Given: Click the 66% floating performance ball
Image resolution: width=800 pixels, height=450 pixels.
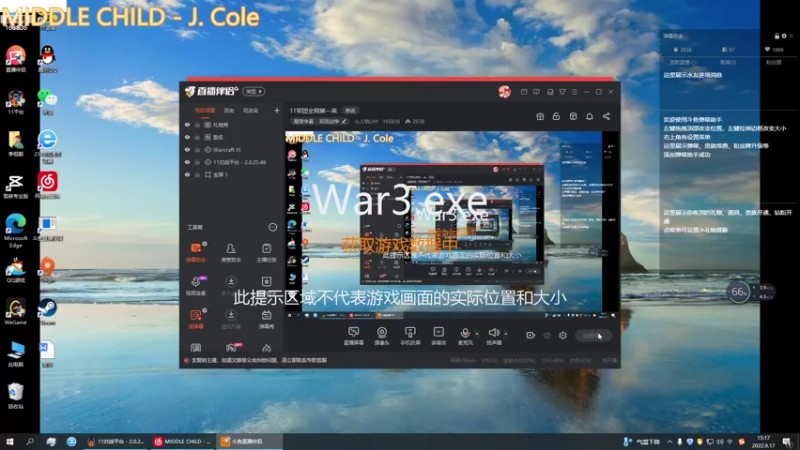Looking at the screenshot, I should pos(738,292).
